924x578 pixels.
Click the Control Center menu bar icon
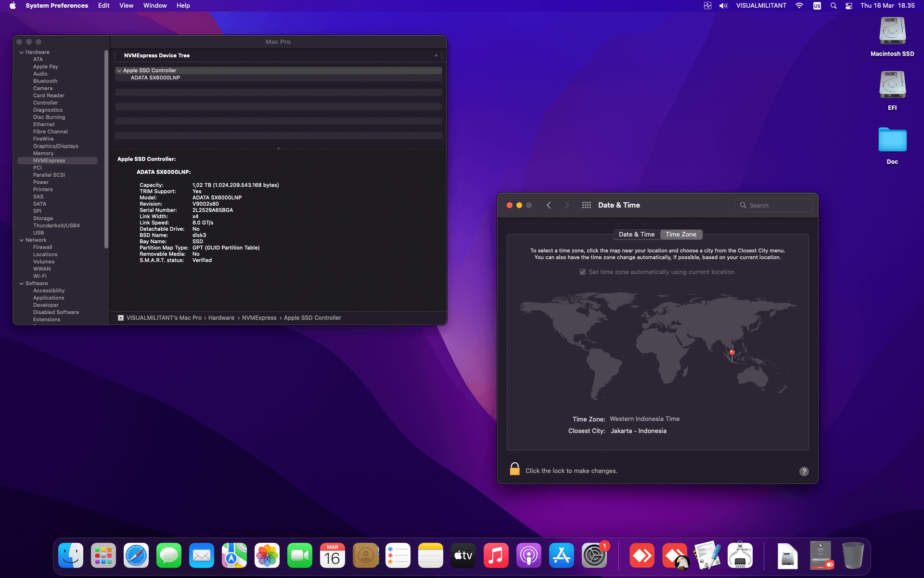849,6
